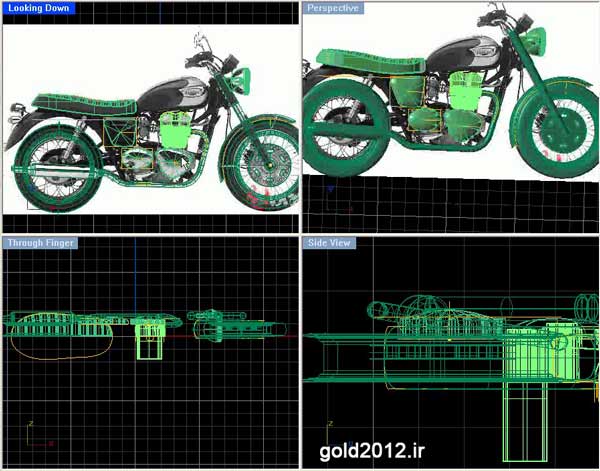This screenshot has width=600, height=471.
Task: Activate the Looking Down viewport title
Action: [x=40, y=8]
